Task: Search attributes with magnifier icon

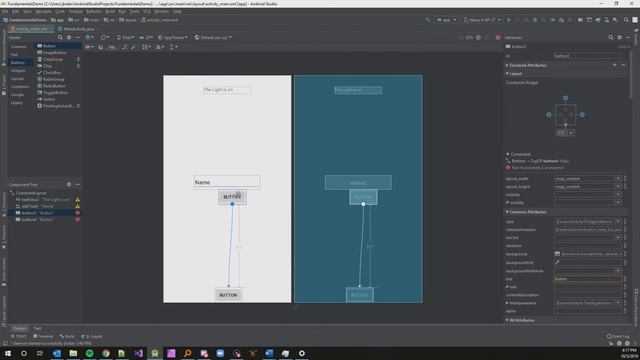Action: tap(611, 37)
